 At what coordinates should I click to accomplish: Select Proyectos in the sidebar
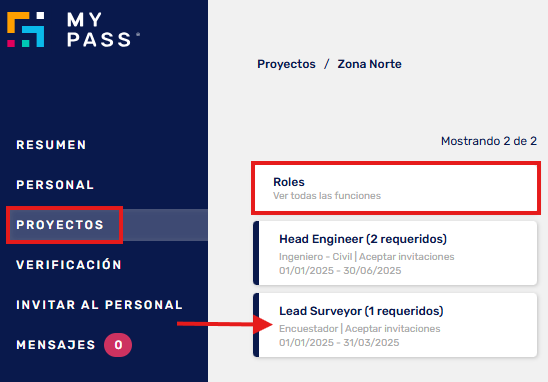[x=60, y=225]
